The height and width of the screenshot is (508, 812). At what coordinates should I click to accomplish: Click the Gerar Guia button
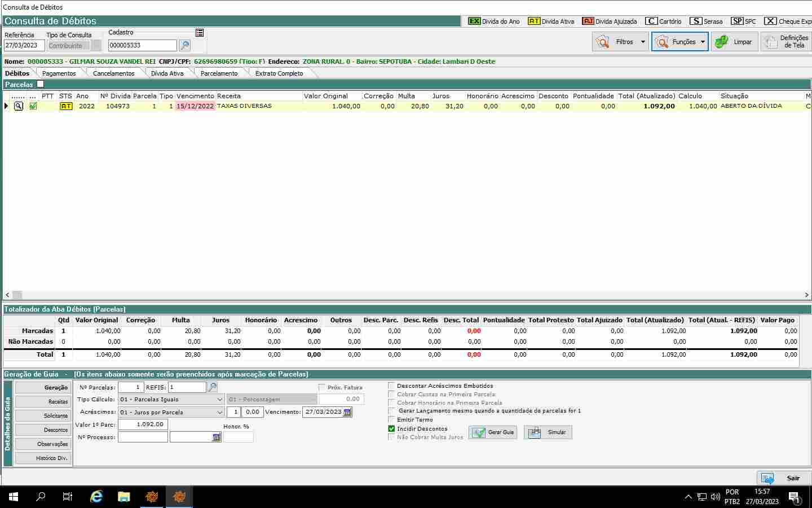(493, 432)
